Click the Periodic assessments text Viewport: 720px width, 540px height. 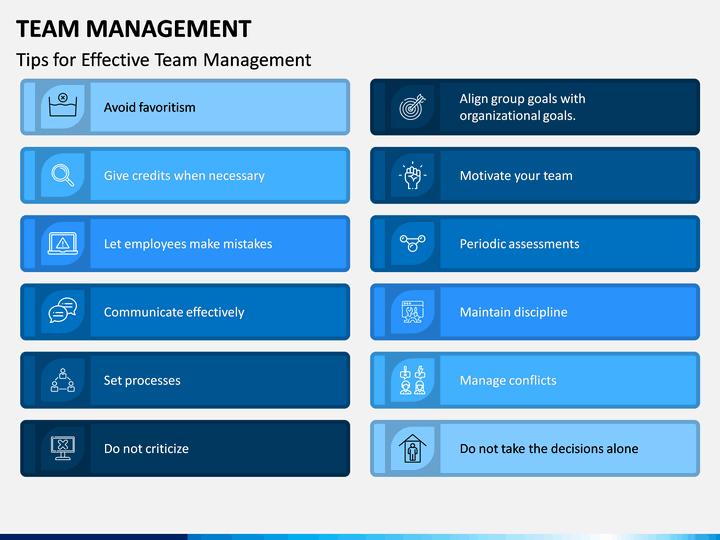[x=519, y=244]
